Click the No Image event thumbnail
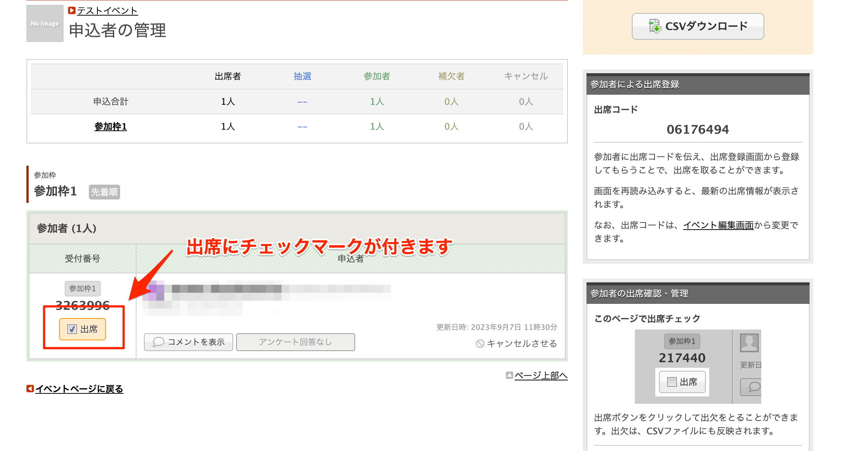This screenshot has height=451, width=868. (45, 24)
